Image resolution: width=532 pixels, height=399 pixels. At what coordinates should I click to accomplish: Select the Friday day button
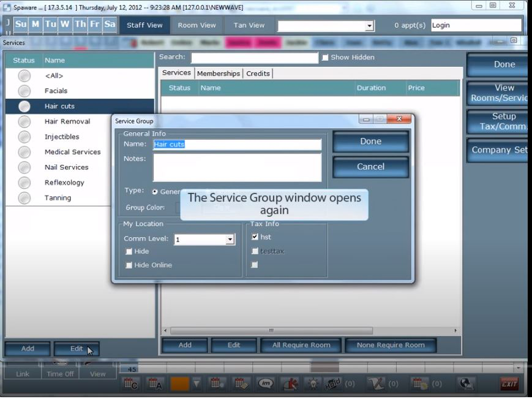click(x=95, y=25)
